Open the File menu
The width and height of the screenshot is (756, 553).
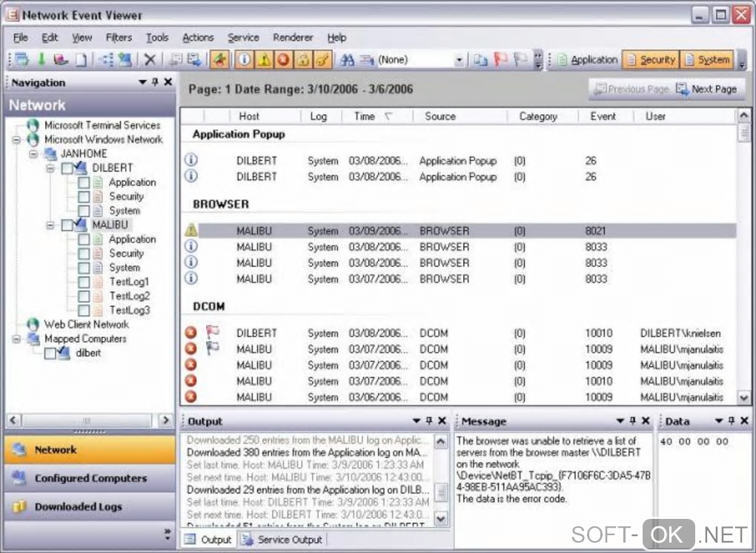tap(21, 38)
